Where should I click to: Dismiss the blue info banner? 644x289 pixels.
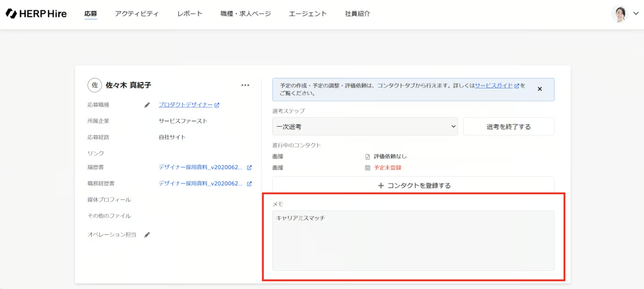point(539,89)
